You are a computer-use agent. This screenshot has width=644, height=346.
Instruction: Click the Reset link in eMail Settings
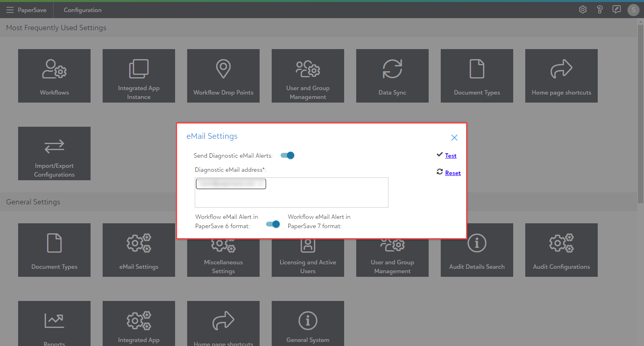(452, 173)
